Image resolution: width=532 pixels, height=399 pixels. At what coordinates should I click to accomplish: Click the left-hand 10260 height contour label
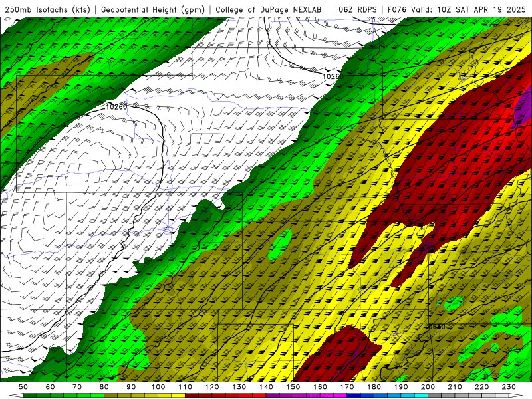pyautogui.click(x=116, y=107)
